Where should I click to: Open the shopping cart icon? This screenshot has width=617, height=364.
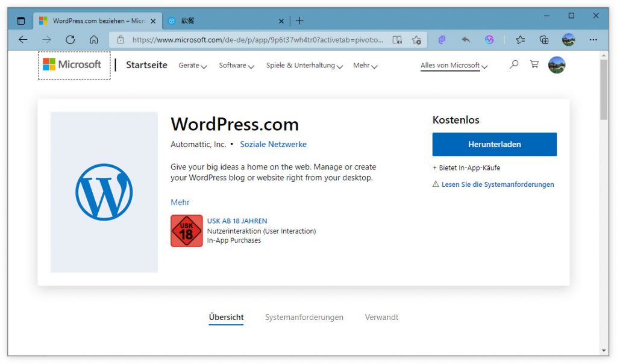coord(534,64)
